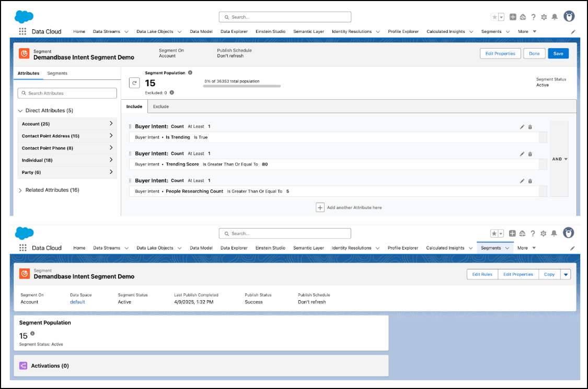Switch to the Segments tab in the attribute panel
Image resolution: width=588 pixels, height=389 pixels.
click(57, 74)
